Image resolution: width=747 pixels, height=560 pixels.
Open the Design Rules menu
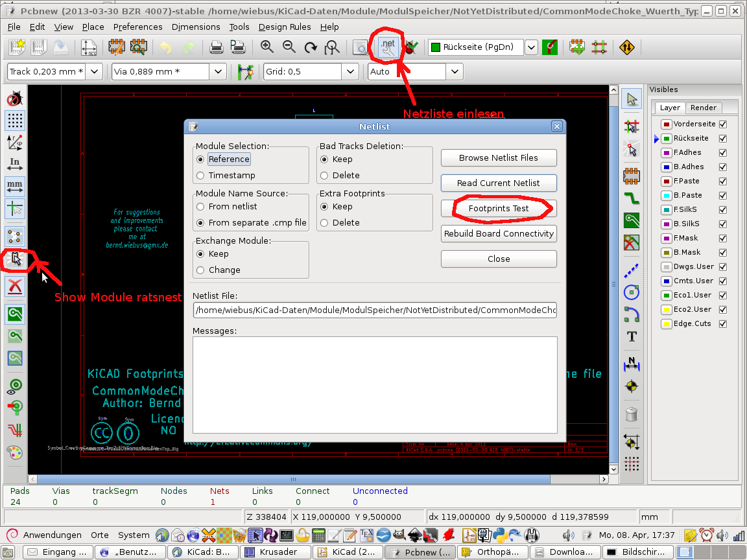coord(285,27)
